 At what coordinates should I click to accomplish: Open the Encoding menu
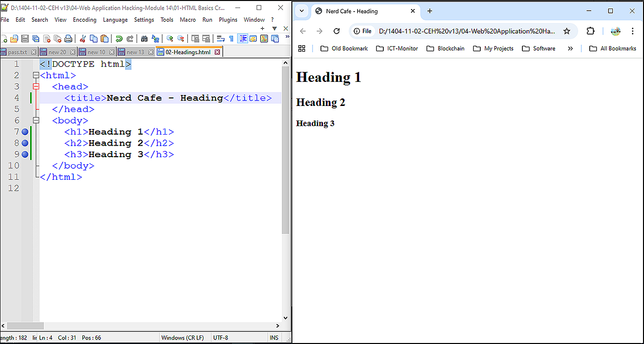coord(84,20)
